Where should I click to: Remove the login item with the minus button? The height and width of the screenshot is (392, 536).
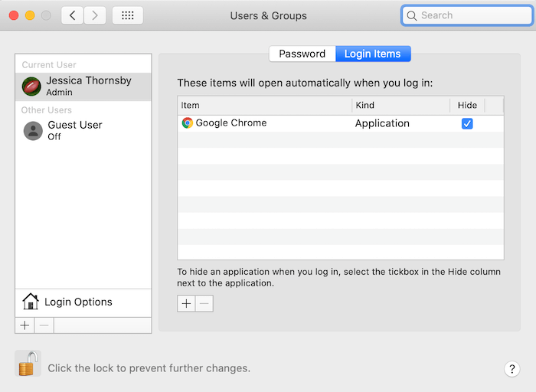[204, 303]
